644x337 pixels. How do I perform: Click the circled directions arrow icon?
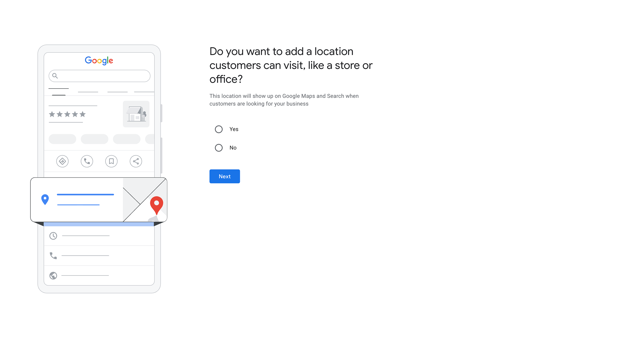tap(62, 161)
